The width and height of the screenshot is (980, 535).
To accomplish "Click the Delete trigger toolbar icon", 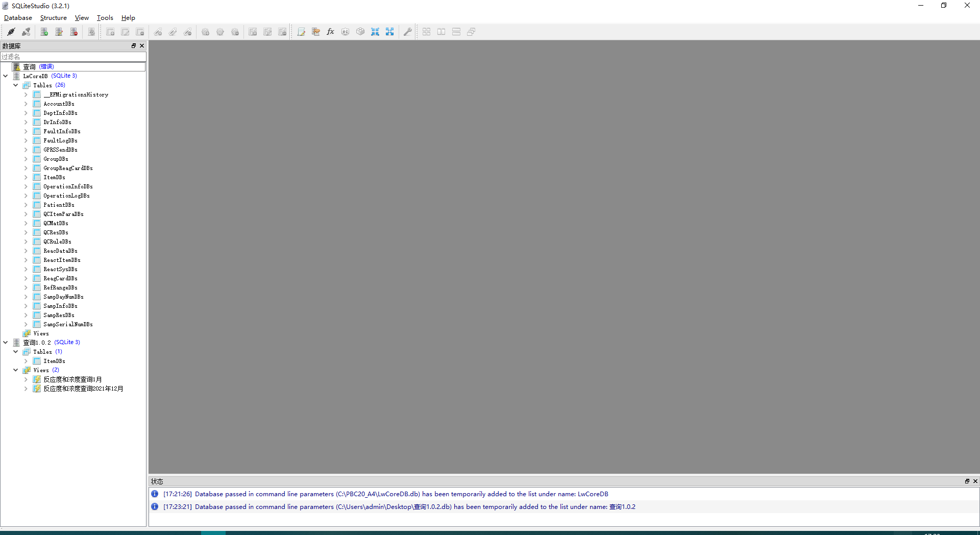I will coord(235,32).
